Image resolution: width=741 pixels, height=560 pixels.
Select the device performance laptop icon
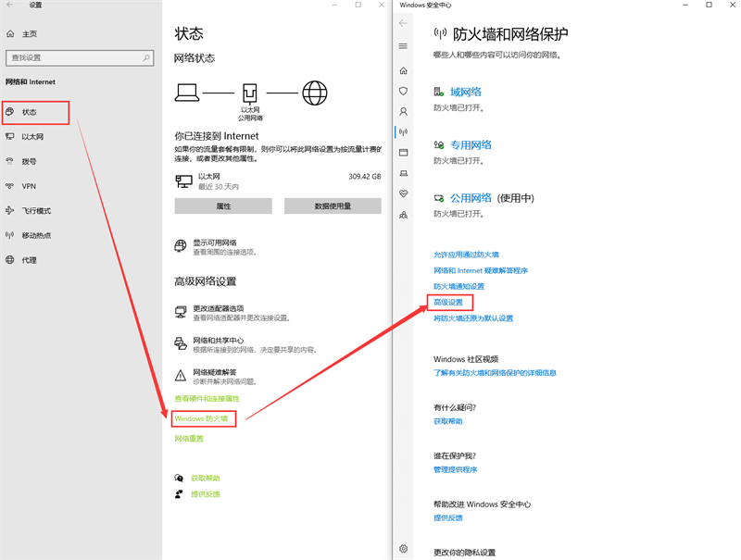[x=402, y=173]
